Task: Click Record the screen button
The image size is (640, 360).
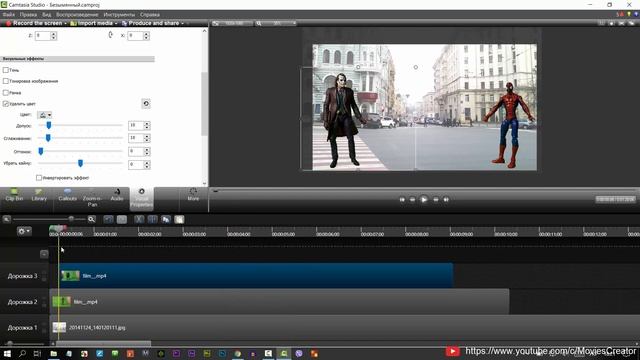Action: [34, 23]
